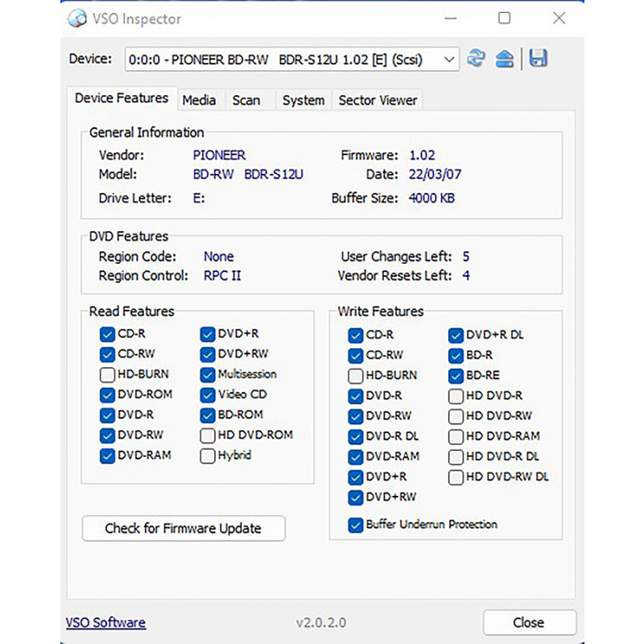The width and height of the screenshot is (644, 644).
Task: Toggle Read Features CD-R checkbox
Action: point(107,334)
